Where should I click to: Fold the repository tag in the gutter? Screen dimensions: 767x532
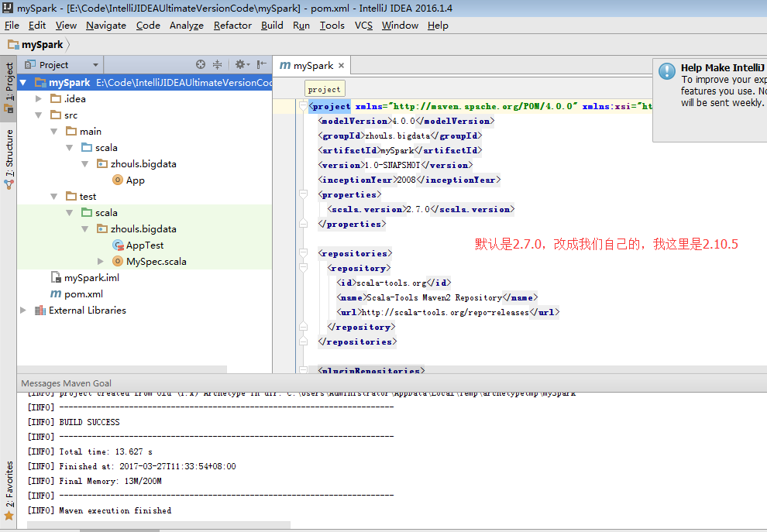click(x=303, y=268)
